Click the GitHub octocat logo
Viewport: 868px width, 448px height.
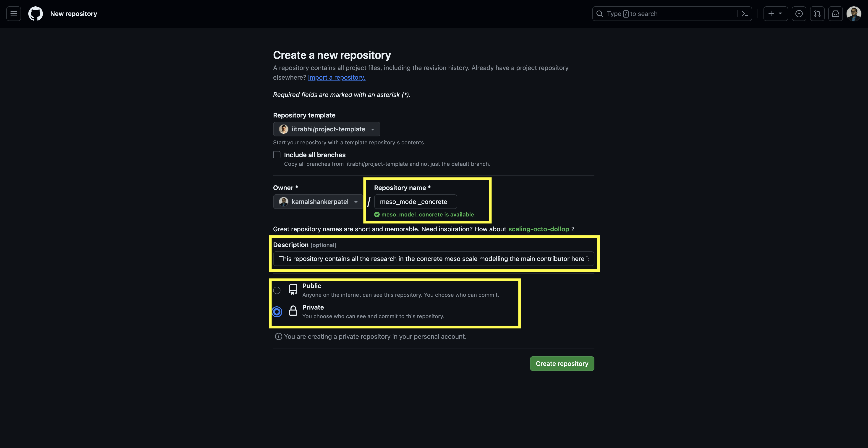tap(35, 14)
